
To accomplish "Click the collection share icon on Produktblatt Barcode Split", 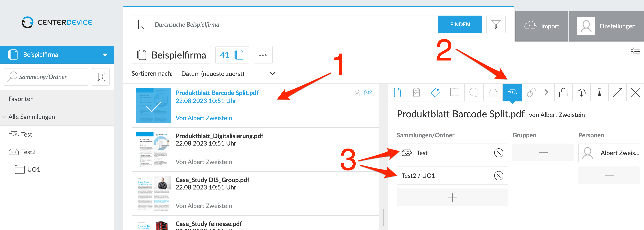I will click(368, 93).
